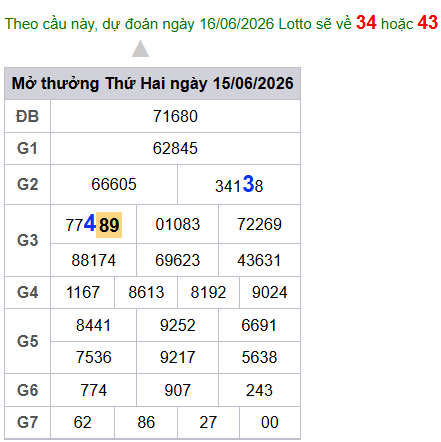Viewport: 441px width, 442px height.
Task: Click the header 'Mở thưởng Thứ Hai ngày 15/06/2026'
Action: [152, 83]
